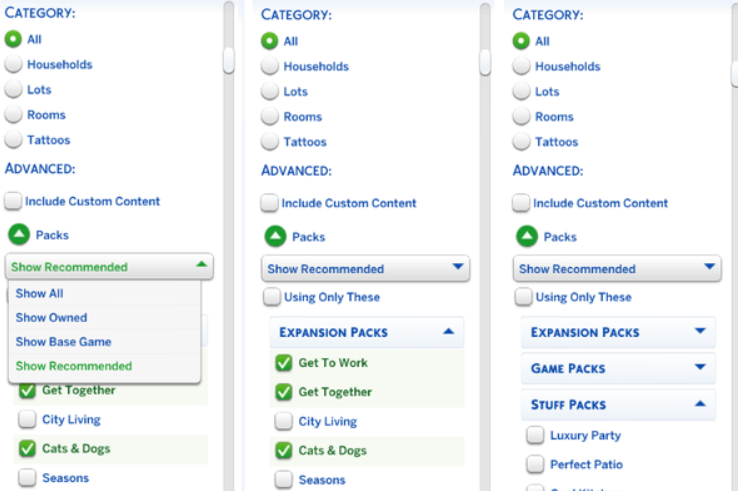Click the green Packs arrow icon in right panel
Image resolution: width=738 pixels, height=491 pixels.
pos(527,237)
